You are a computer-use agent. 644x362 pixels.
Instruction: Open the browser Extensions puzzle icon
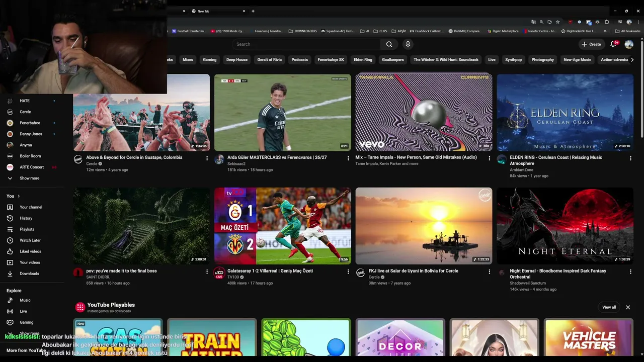tap(606, 22)
